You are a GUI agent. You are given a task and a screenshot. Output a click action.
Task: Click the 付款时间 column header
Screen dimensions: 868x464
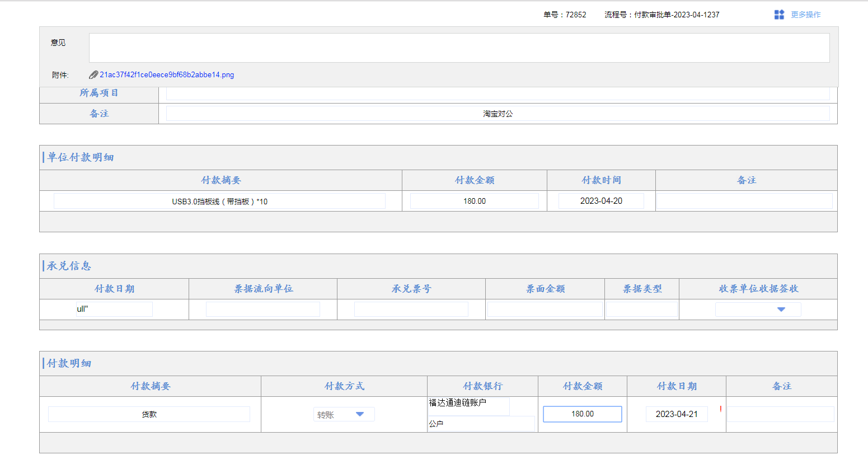click(x=601, y=180)
